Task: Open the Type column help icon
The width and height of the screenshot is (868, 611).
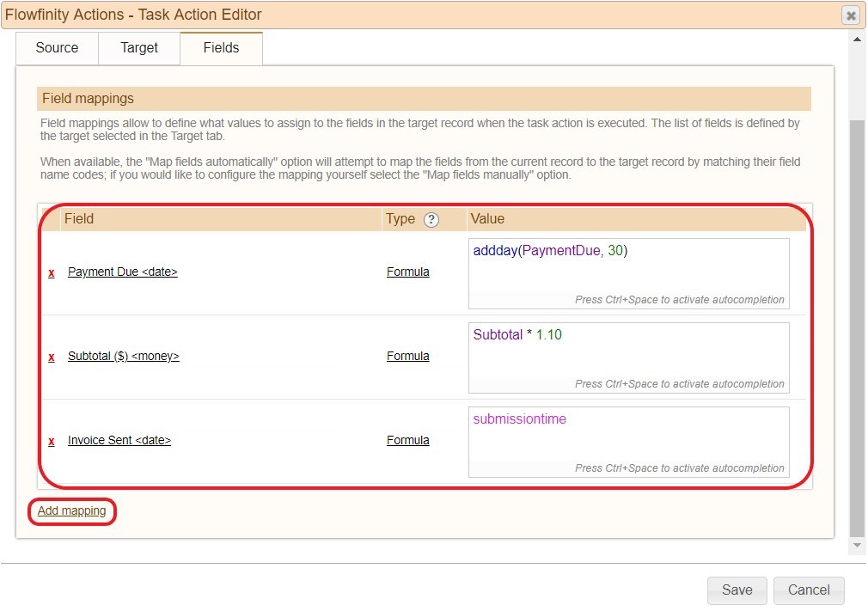Action: 431,220
